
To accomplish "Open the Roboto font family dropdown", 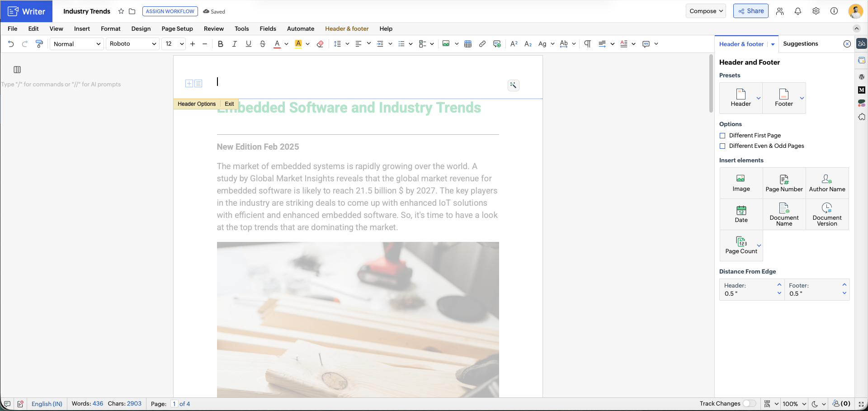I will tap(132, 44).
